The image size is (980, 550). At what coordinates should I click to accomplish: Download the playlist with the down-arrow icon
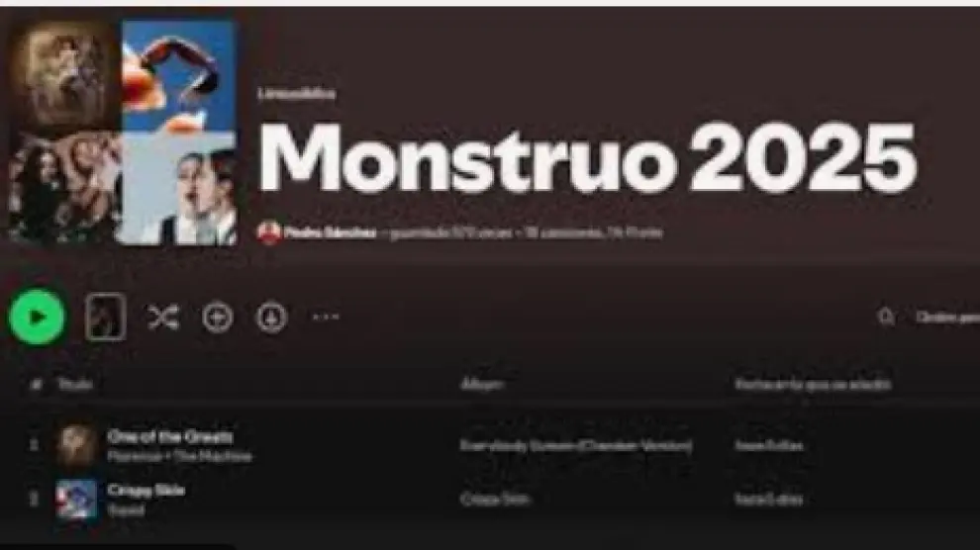tap(271, 318)
